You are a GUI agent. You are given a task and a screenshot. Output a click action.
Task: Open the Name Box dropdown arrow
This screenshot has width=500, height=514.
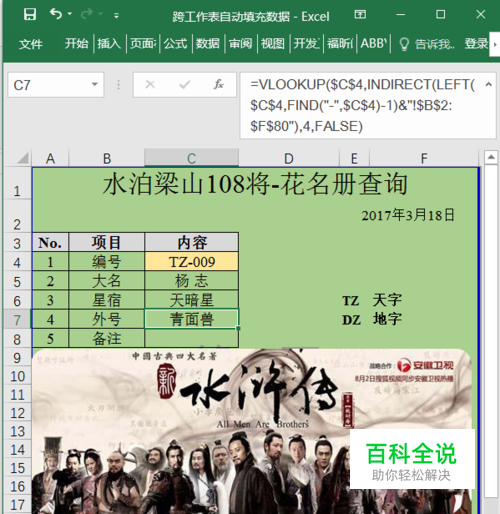tap(95, 84)
